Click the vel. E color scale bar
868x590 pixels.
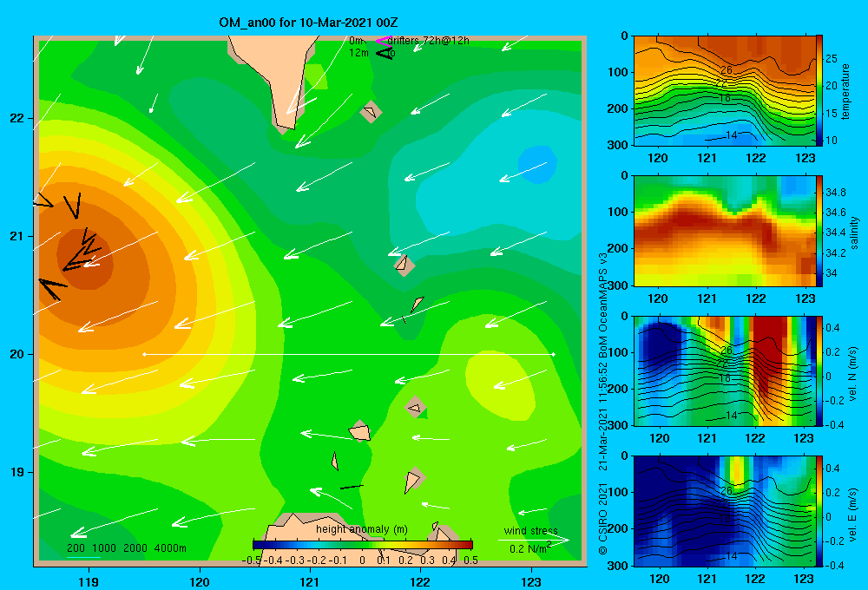pos(819,511)
